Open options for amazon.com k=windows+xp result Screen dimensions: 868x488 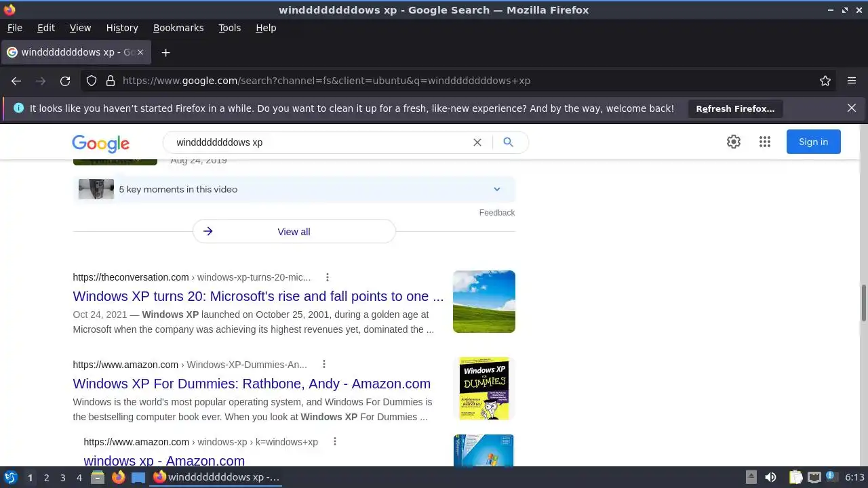(334, 442)
